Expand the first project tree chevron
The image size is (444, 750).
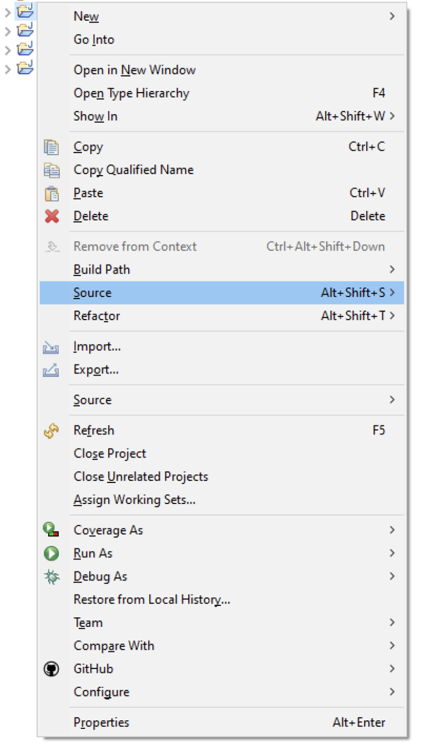(x=7, y=12)
